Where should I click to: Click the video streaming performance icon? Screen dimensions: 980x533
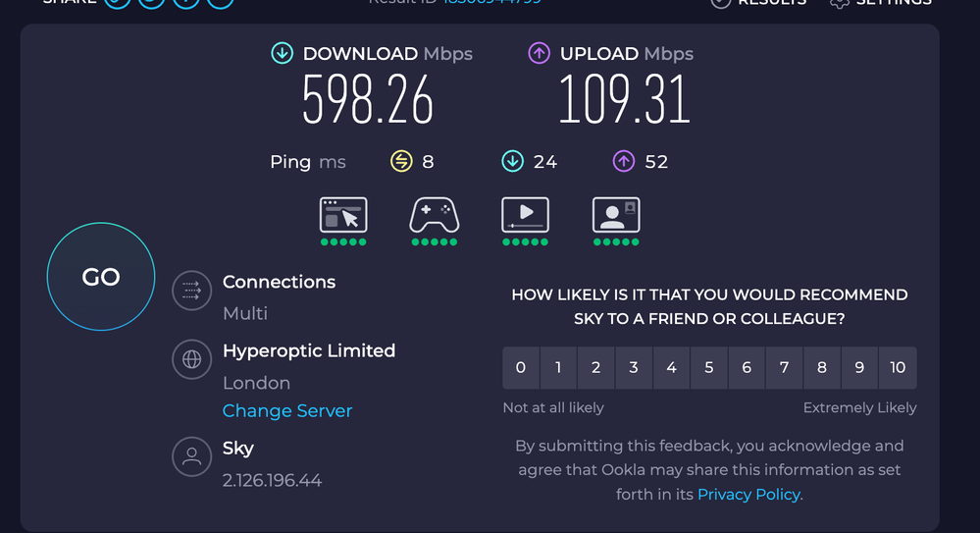point(525,215)
